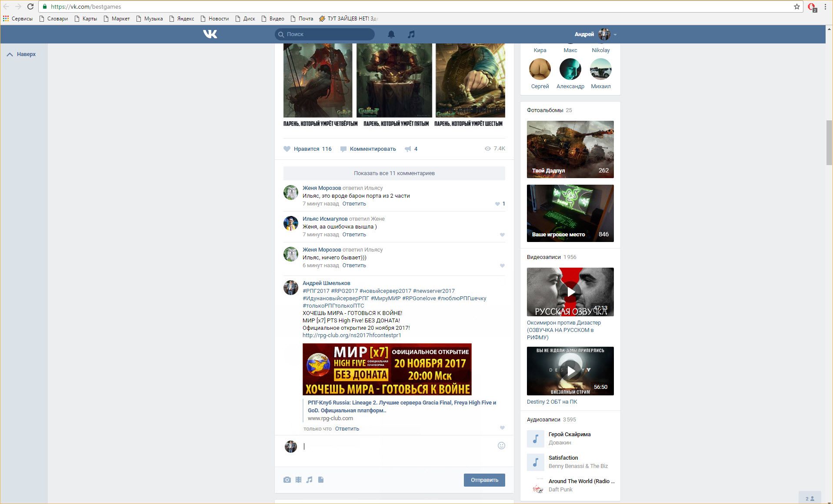833x504 pixels.
Task: Expand all 11 comments
Action: [x=394, y=173]
